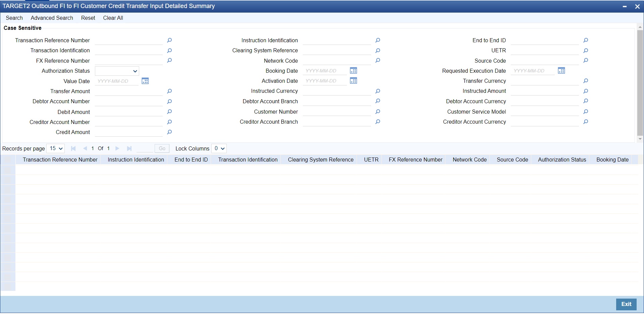Click the FX Reference Number column header

(x=416, y=160)
